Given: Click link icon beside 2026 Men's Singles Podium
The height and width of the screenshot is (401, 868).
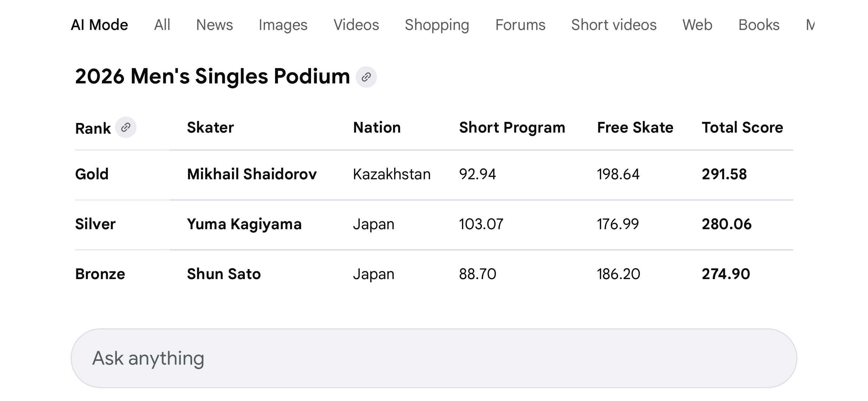Looking at the screenshot, I should (366, 77).
